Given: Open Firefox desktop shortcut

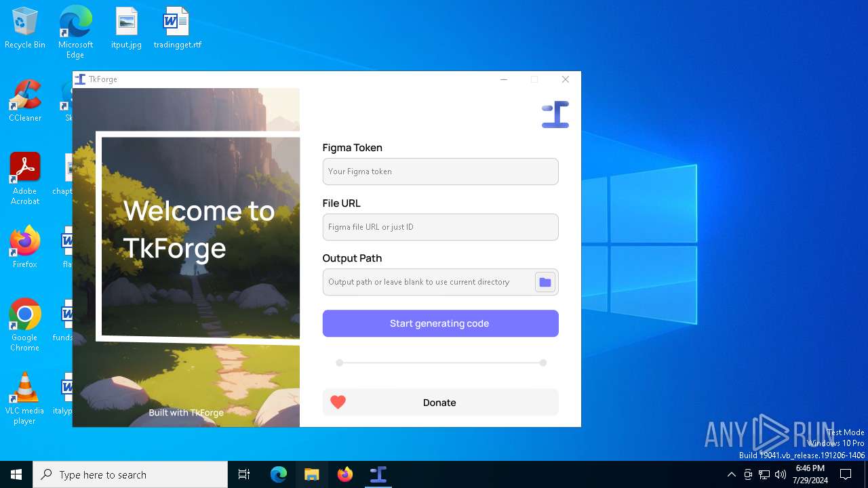Looking at the screenshot, I should [25, 247].
